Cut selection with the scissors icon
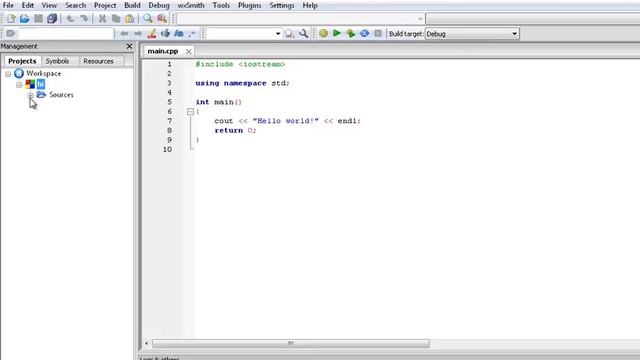The height and width of the screenshot is (360, 640). 102,18
